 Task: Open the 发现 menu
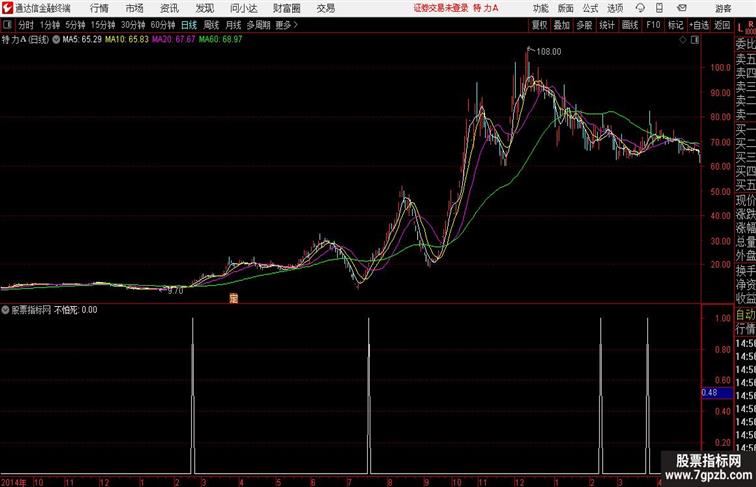[x=204, y=8]
